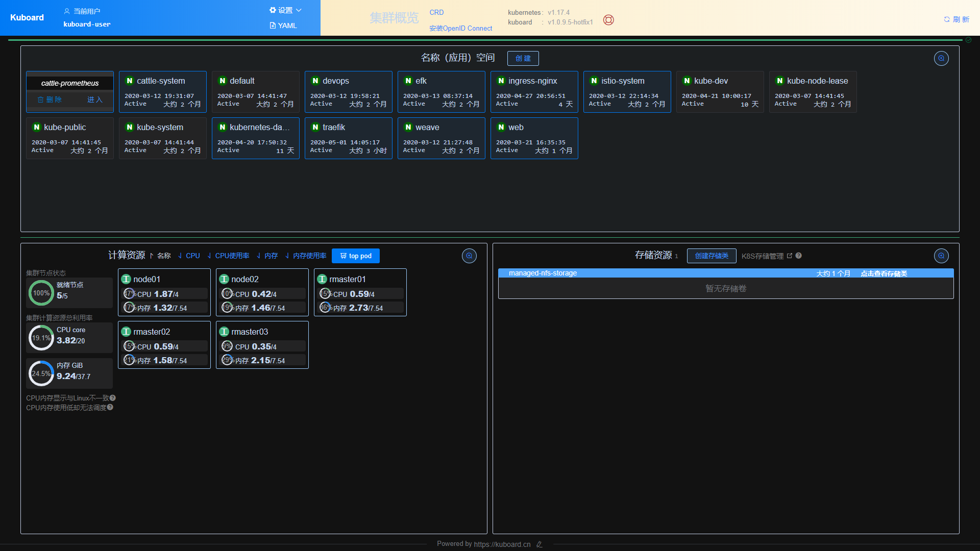The width and height of the screenshot is (980, 551).
Task: Click help icon beside CPU内存使用低却无法调度
Action: 110,407
